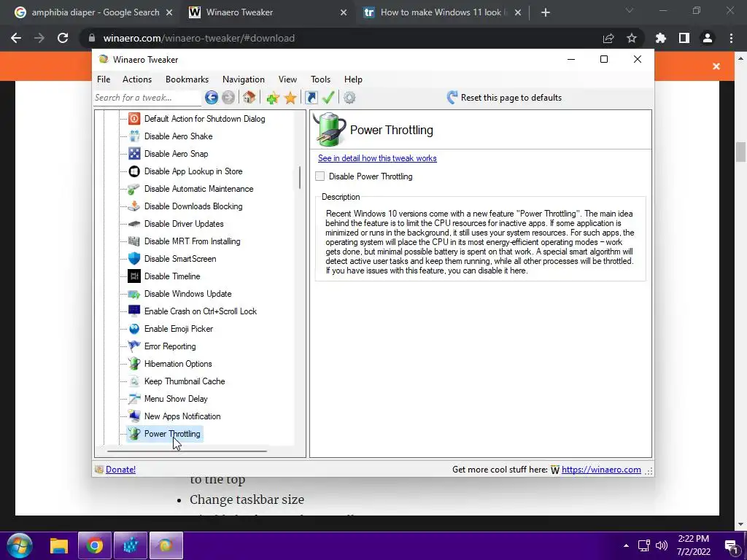Click the greyed Forward arrow in Winaero toolbar

pos(228,98)
